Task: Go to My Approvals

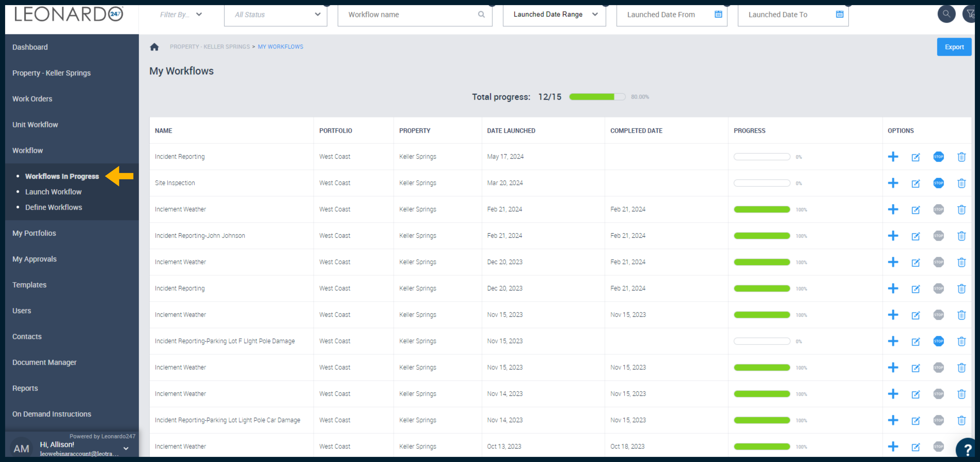Action: click(x=34, y=259)
